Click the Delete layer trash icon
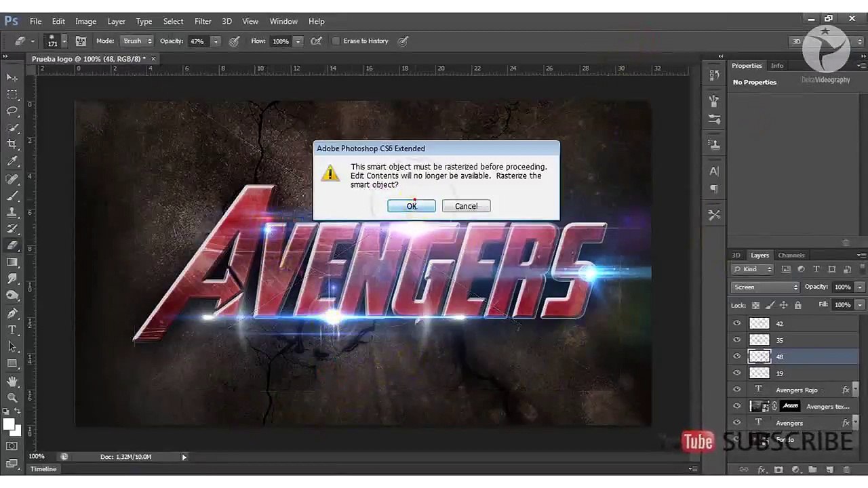This screenshot has height=488, width=868. (x=846, y=470)
